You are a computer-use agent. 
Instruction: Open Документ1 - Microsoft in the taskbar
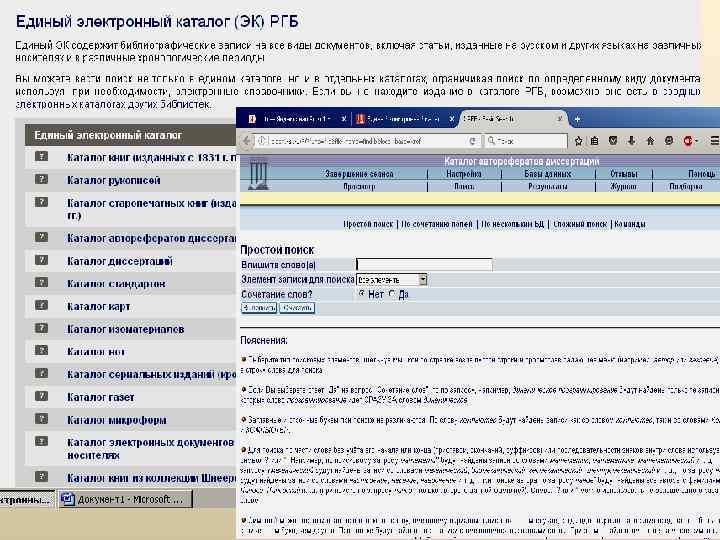[125, 499]
